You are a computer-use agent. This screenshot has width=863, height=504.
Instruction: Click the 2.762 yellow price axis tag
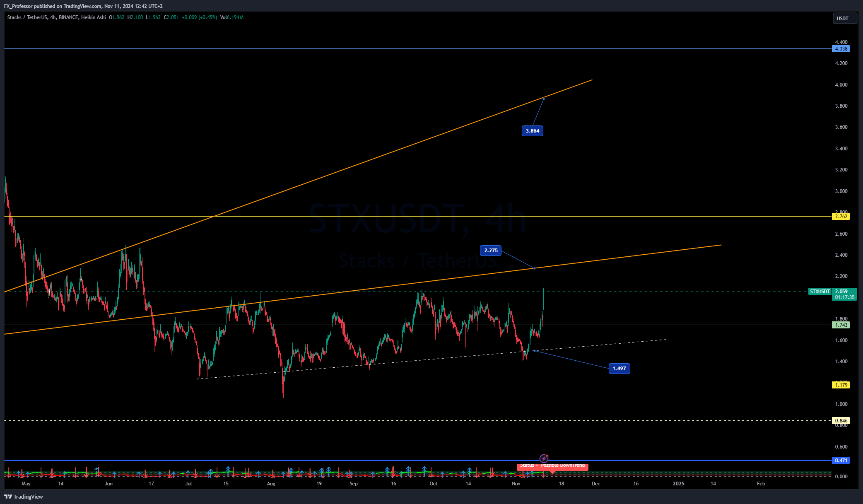click(x=841, y=217)
